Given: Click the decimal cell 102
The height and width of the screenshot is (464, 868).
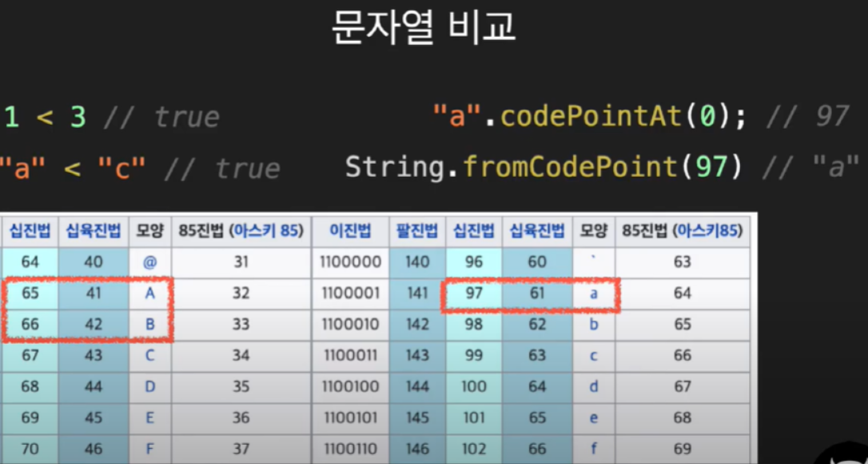Looking at the screenshot, I should pos(474,448).
